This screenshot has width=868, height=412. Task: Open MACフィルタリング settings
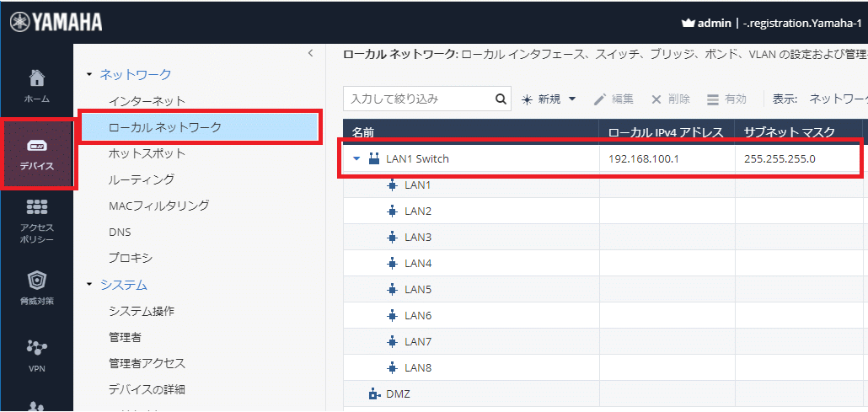click(x=158, y=206)
